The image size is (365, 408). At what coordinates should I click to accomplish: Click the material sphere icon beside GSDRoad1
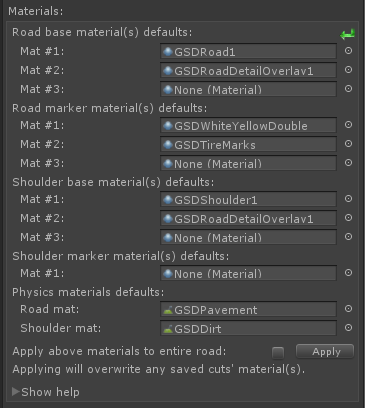[168, 51]
